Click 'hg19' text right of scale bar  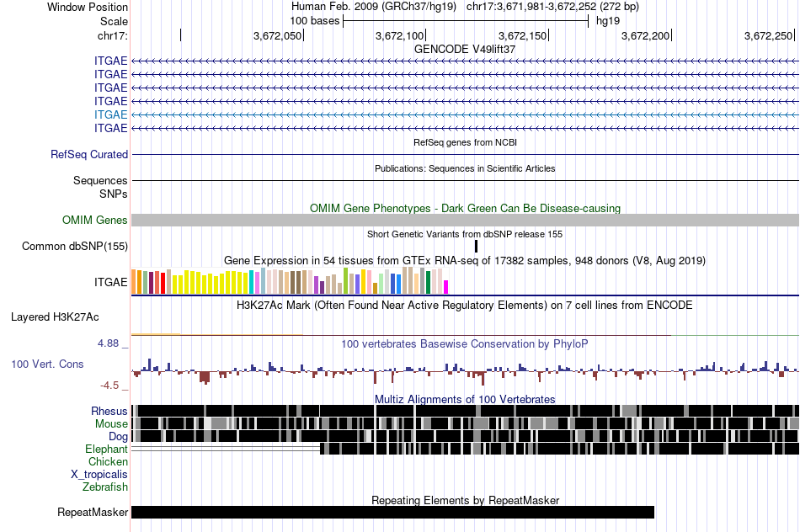point(608,21)
